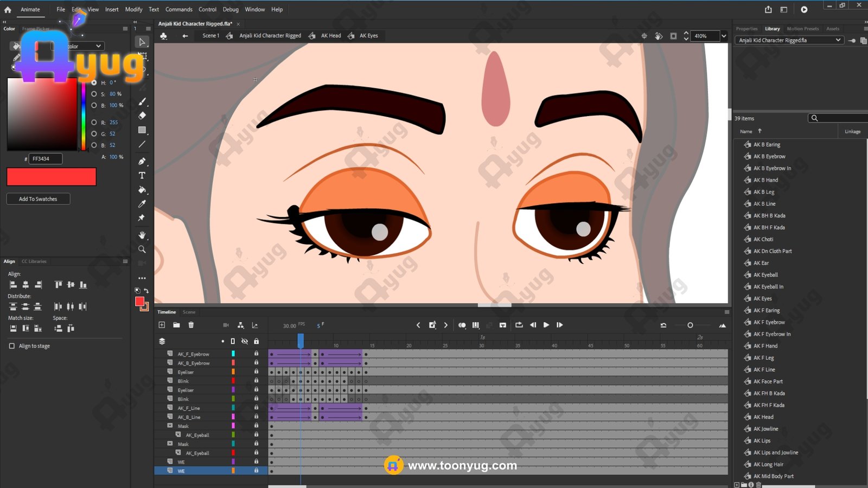Pick the Eyedropper tool

pos(142,204)
